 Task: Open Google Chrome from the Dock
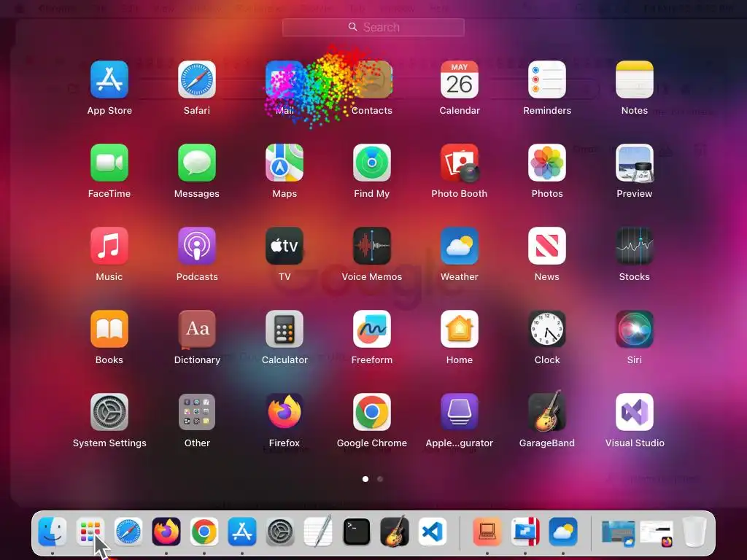[204, 532]
